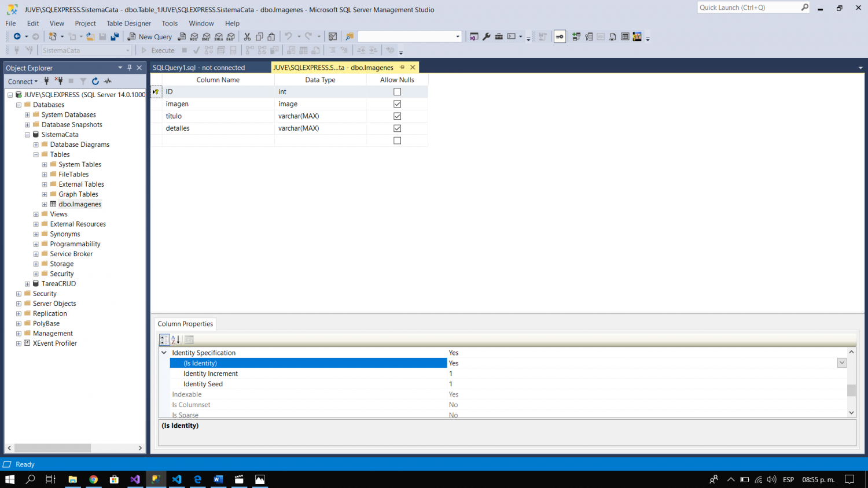
Task: Uncheck Allow Nulls for the imagen column
Action: point(397,104)
